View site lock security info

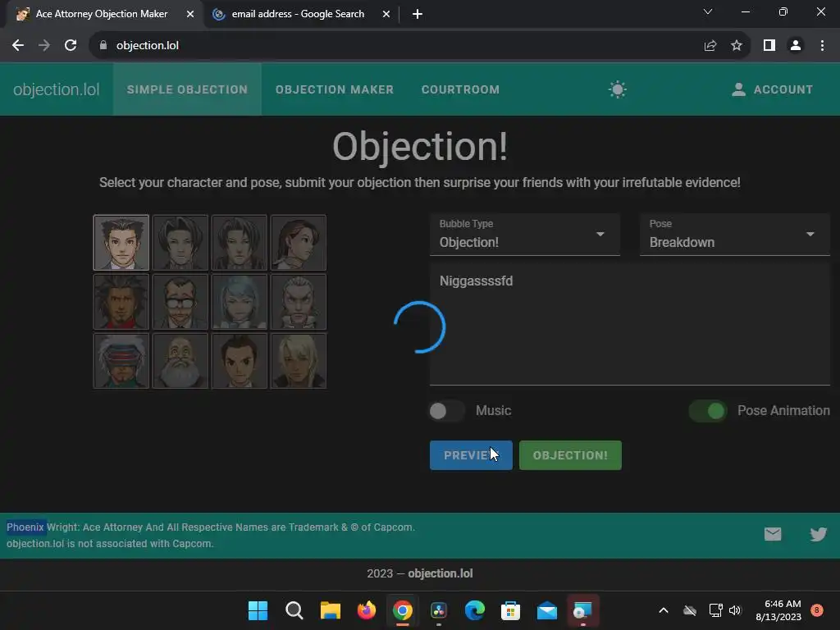click(x=103, y=46)
